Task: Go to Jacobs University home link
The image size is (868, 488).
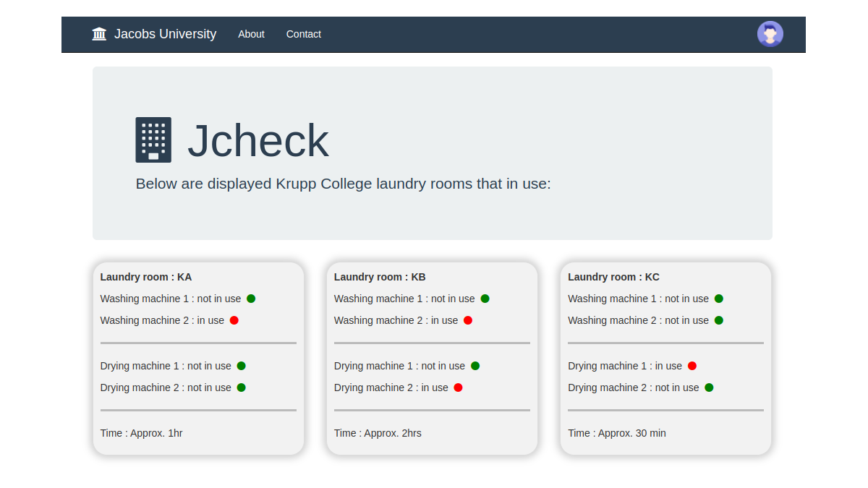Action: point(165,34)
